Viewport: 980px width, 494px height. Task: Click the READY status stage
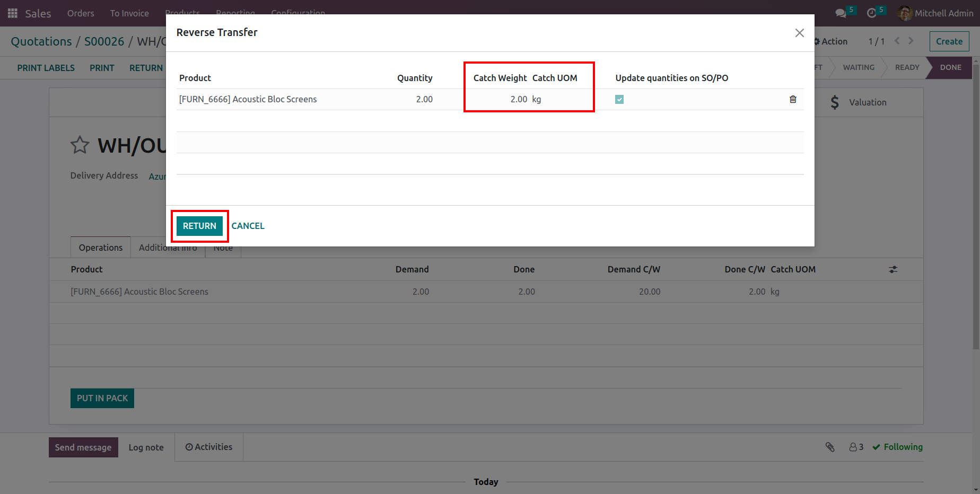point(907,67)
